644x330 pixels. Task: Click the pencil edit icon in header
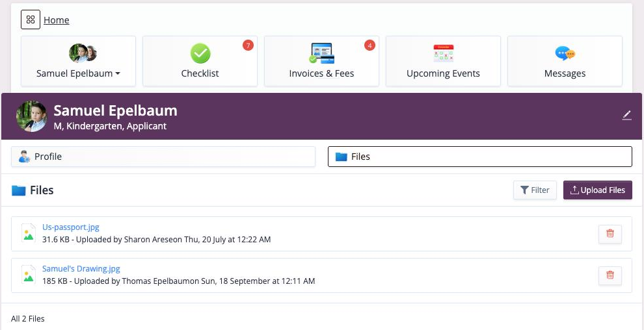626,115
